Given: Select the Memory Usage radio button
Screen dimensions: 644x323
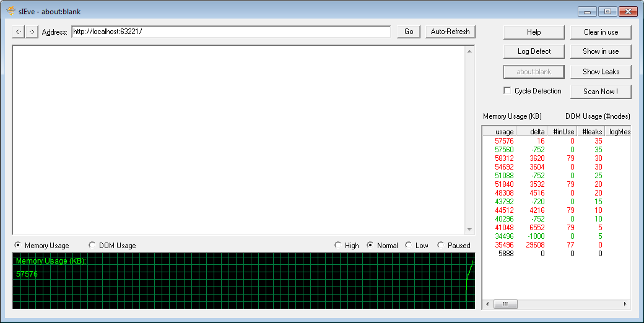Looking at the screenshot, I should (18, 245).
